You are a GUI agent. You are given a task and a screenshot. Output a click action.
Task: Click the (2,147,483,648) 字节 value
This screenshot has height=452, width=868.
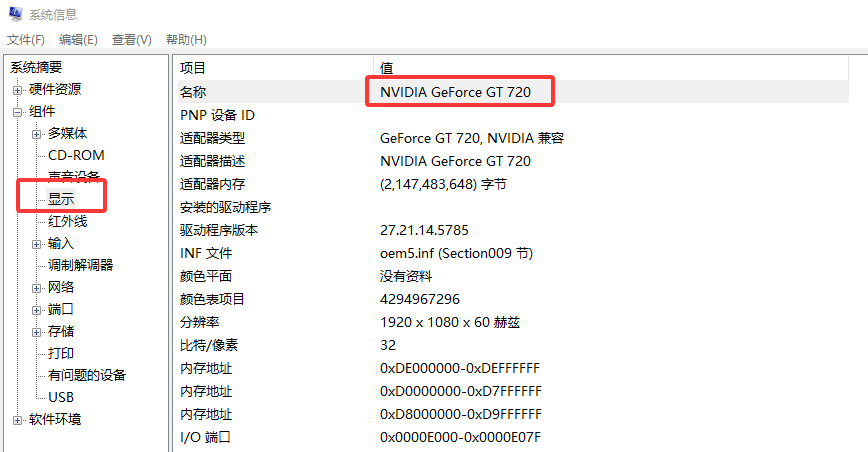click(443, 184)
